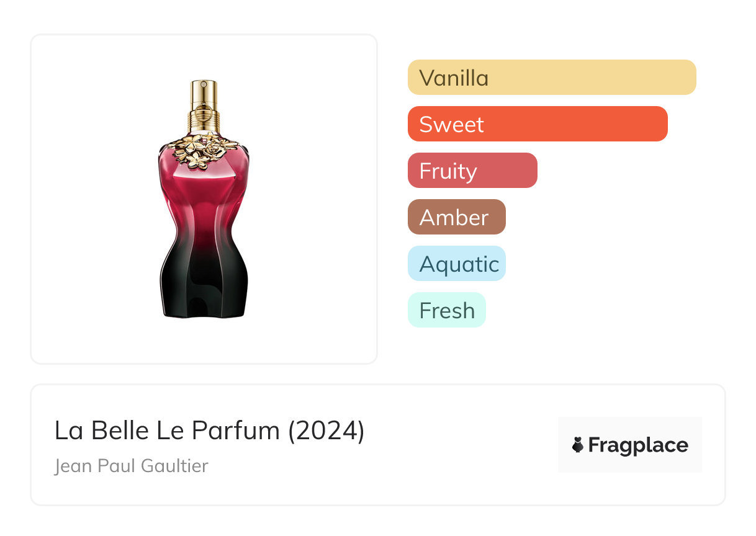Click the Fruity accord bar

(x=472, y=171)
